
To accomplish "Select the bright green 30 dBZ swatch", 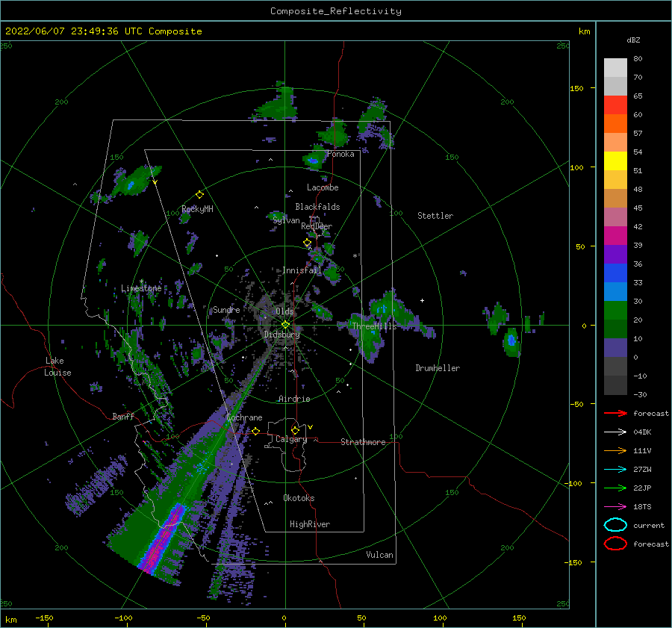I will coord(615,310).
